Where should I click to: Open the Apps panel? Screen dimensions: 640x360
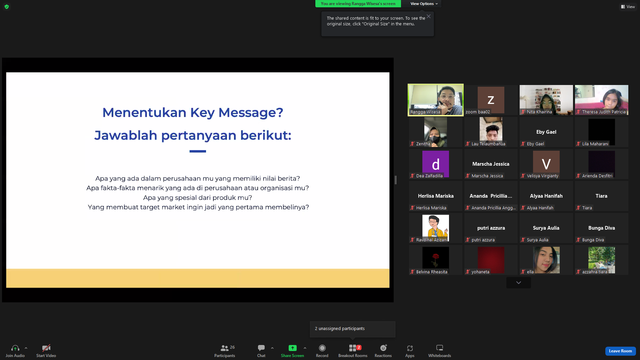[410, 350]
